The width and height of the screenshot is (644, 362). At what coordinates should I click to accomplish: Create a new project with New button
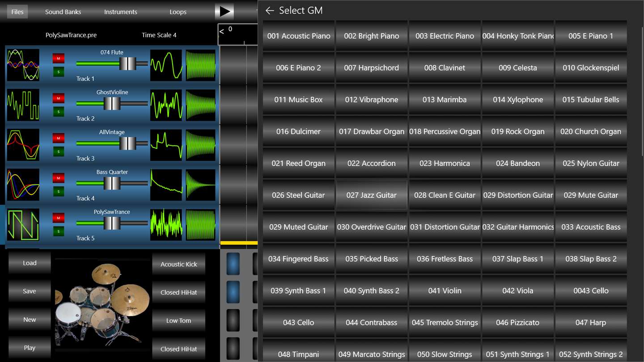pyautogui.click(x=30, y=320)
